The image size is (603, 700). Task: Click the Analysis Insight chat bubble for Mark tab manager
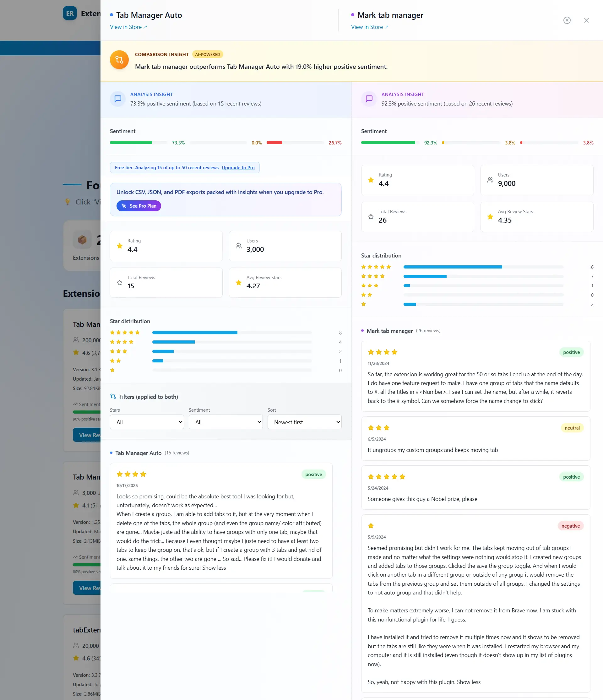(369, 99)
